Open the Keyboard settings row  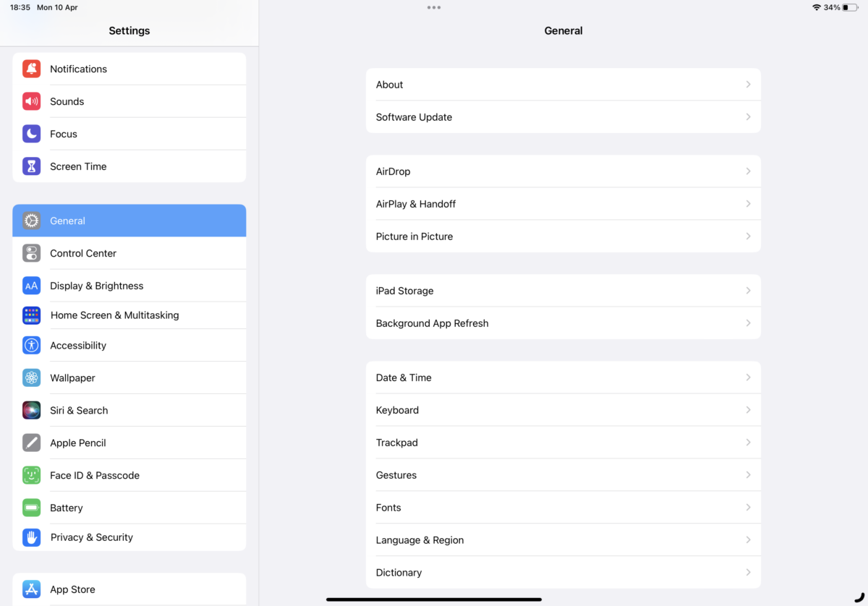tap(563, 410)
